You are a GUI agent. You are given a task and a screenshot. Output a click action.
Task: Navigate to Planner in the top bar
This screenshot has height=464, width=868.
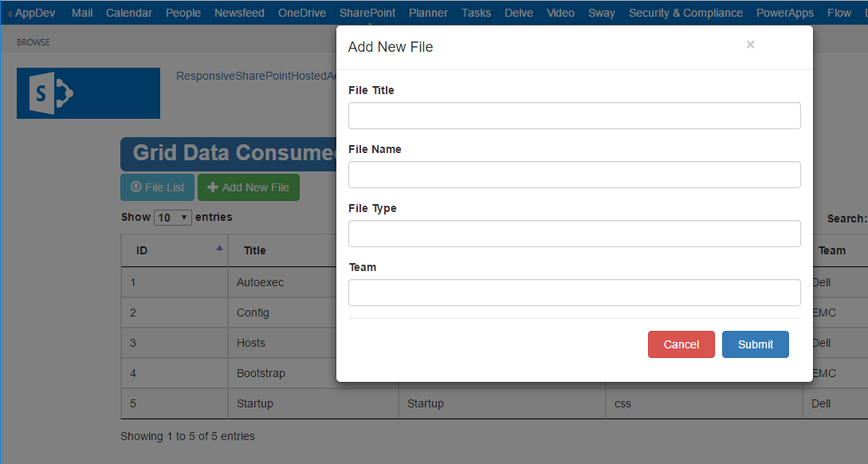[x=428, y=13]
